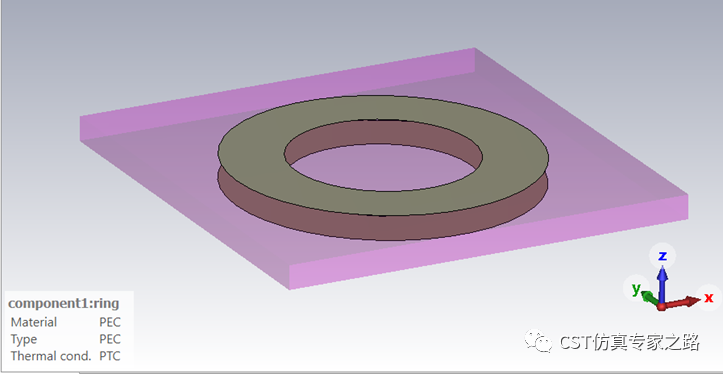Viewport: 723px width, 374px height.
Task: Click the green y axis label
Action: click(x=636, y=289)
